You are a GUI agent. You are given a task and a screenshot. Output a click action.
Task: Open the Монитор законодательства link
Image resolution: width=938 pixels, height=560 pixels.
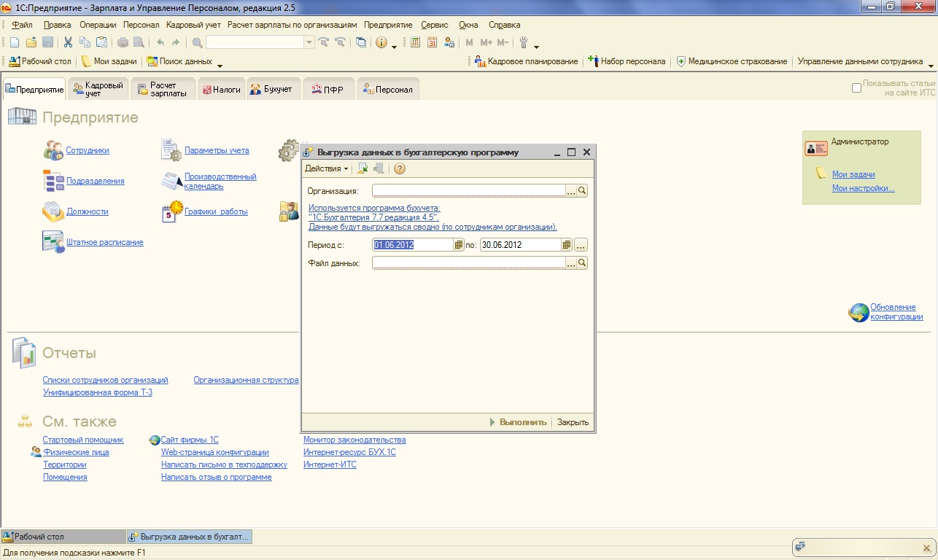coord(354,440)
